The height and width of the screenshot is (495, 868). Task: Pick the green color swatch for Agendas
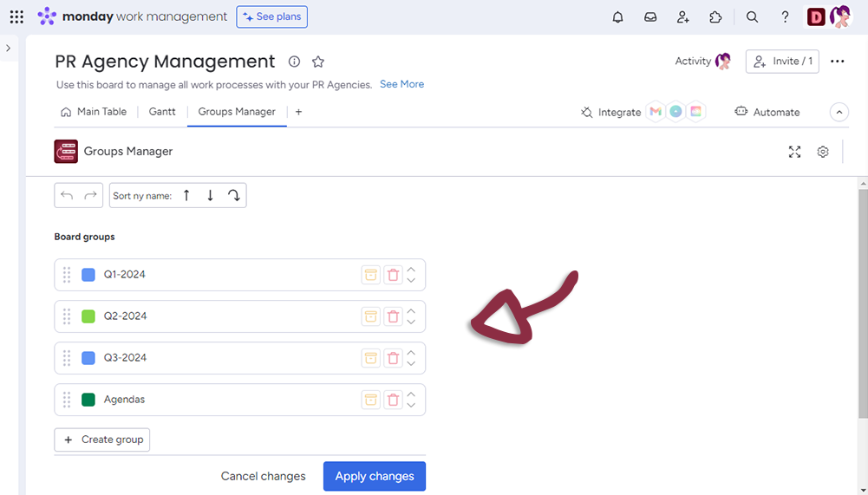(88, 400)
